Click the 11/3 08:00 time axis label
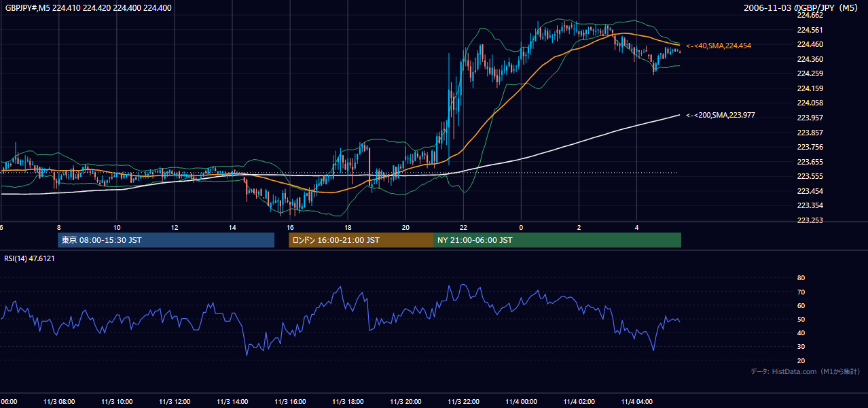This screenshot has width=868, height=408. (x=59, y=402)
